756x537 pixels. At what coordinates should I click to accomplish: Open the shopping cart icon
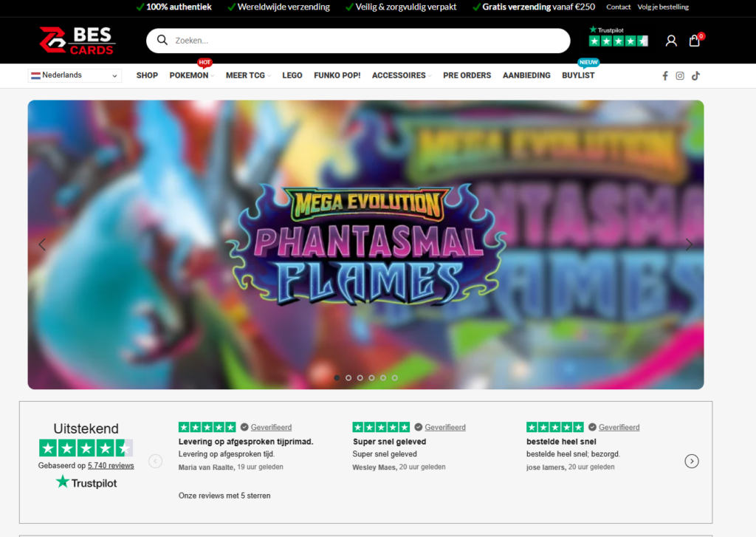point(694,41)
